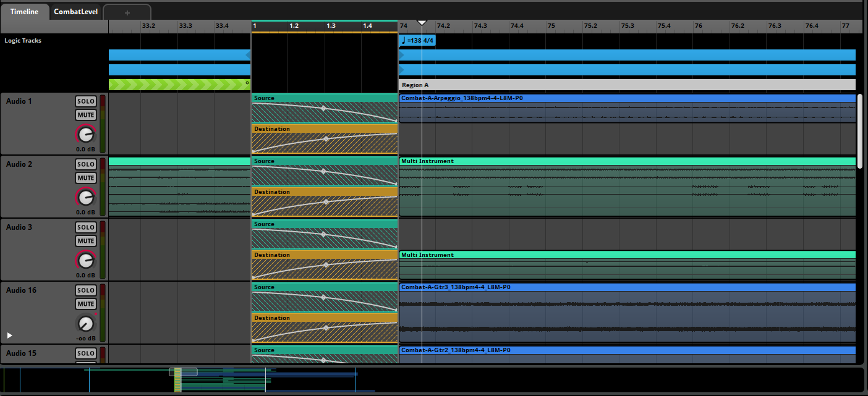Click the Audio 1 volume knob

(86, 134)
